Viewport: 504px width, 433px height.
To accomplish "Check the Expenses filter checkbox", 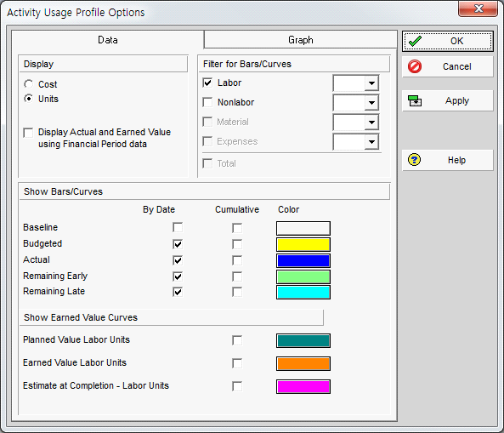I will [x=207, y=141].
